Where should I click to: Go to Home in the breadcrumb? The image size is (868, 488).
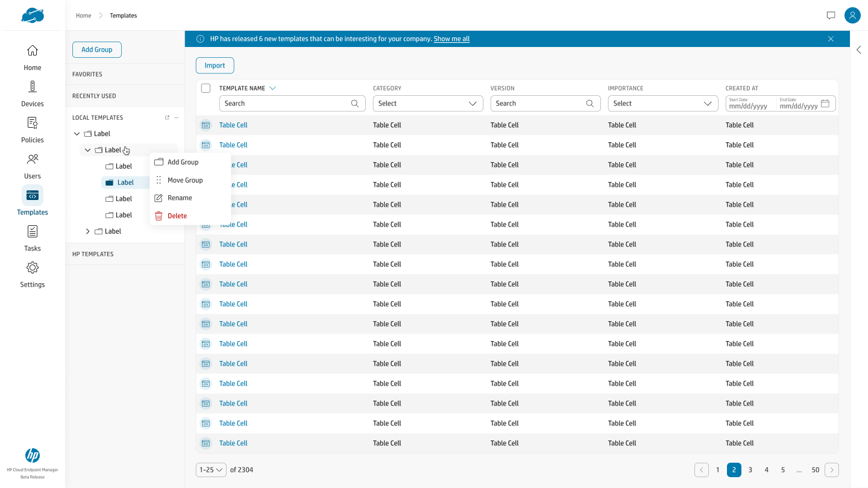(x=83, y=16)
